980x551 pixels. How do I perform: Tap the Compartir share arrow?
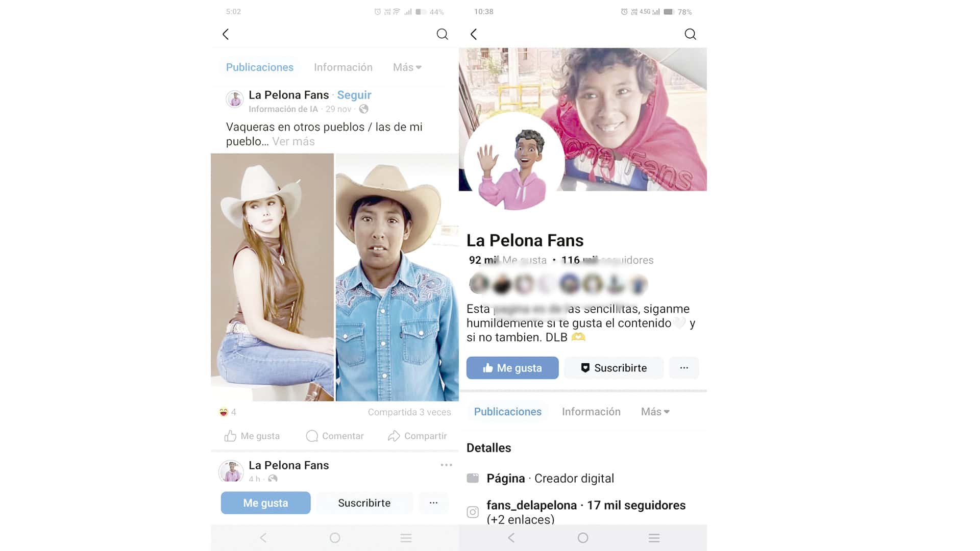click(394, 436)
